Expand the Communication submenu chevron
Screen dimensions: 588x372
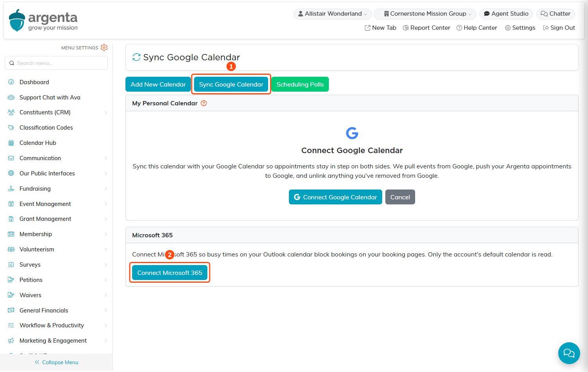106,158
